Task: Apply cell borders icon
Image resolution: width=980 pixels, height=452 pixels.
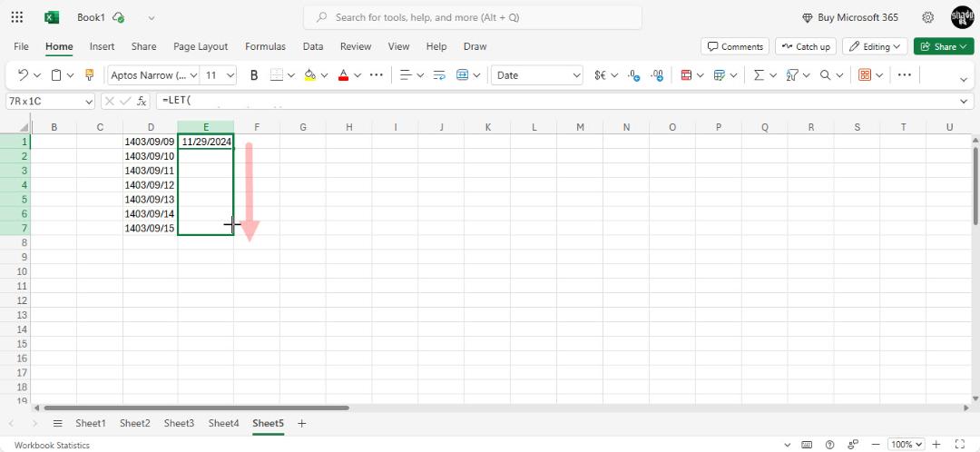Action: click(277, 75)
